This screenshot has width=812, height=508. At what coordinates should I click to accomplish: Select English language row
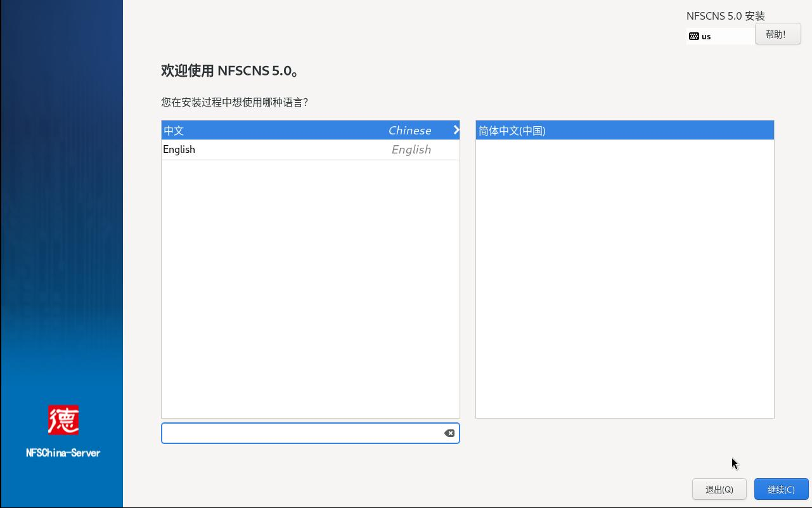(311, 150)
